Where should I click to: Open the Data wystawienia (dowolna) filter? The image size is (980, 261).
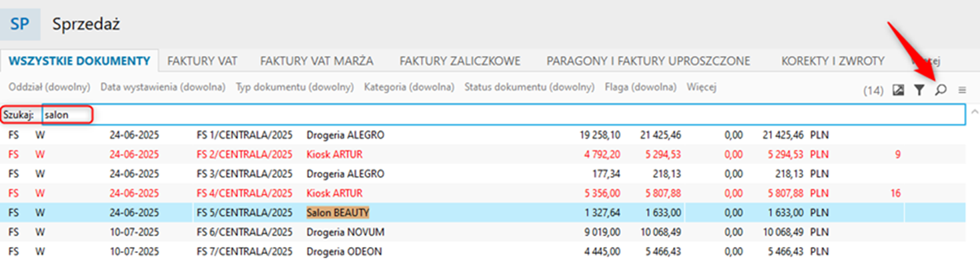point(163,87)
